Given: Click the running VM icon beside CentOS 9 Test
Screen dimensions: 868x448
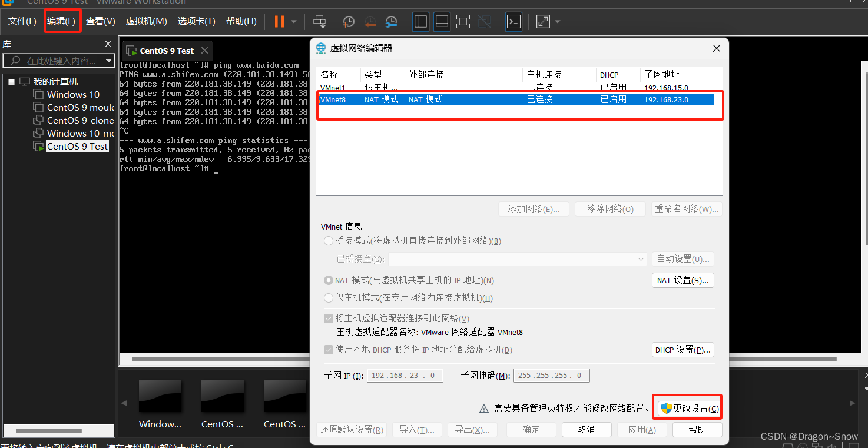Looking at the screenshot, I should 38,146.
